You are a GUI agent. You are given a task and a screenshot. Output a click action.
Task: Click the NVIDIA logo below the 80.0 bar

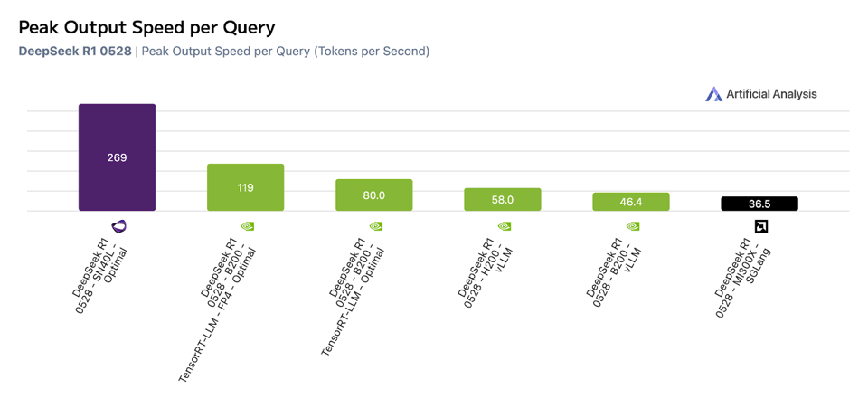(375, 226)
